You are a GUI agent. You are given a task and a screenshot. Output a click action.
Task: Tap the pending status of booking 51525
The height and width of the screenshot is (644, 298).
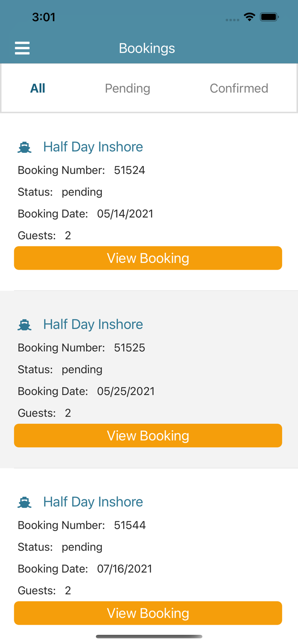coord(82,369)
